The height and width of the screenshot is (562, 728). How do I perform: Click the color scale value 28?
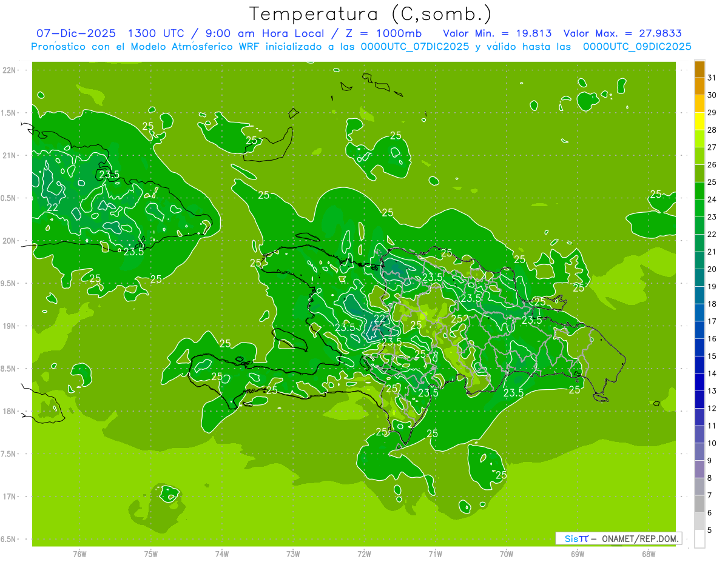tap(712, 130)
